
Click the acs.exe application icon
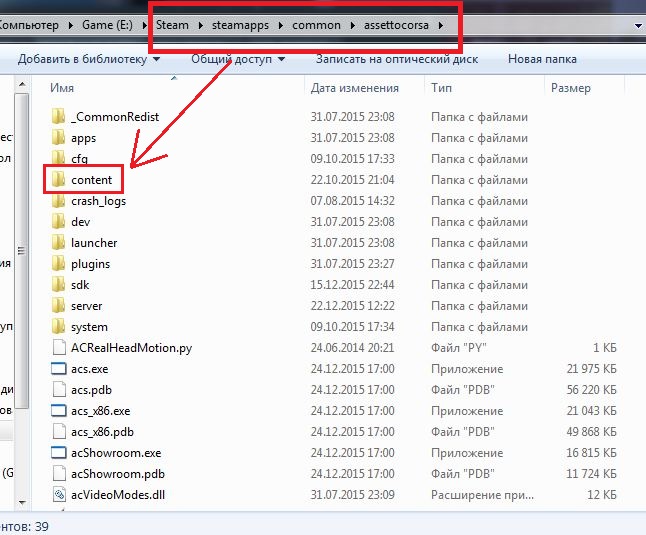[59, 368]
